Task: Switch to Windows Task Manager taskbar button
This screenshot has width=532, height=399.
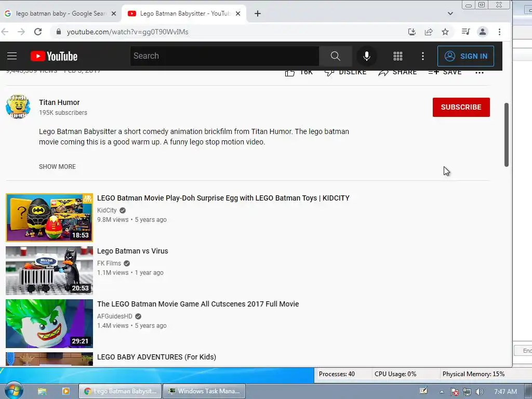Action: 204,391
